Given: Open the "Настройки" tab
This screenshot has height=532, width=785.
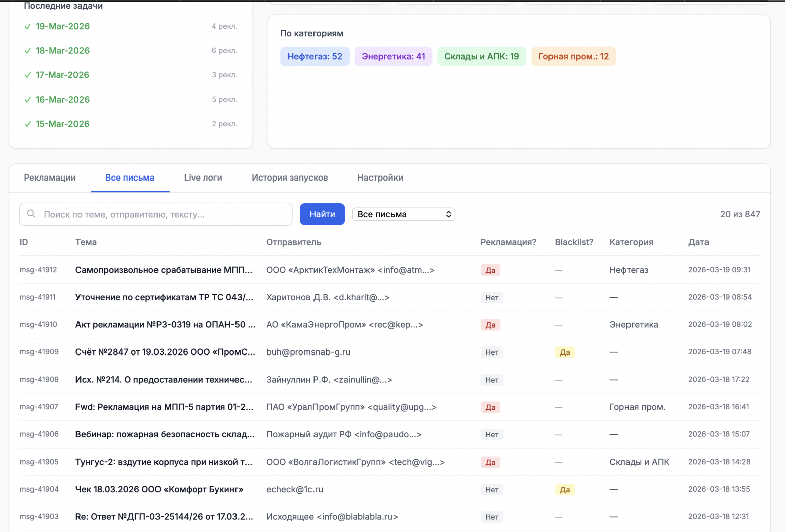Looking at the screenshot, I should click(x=380, y=178).
